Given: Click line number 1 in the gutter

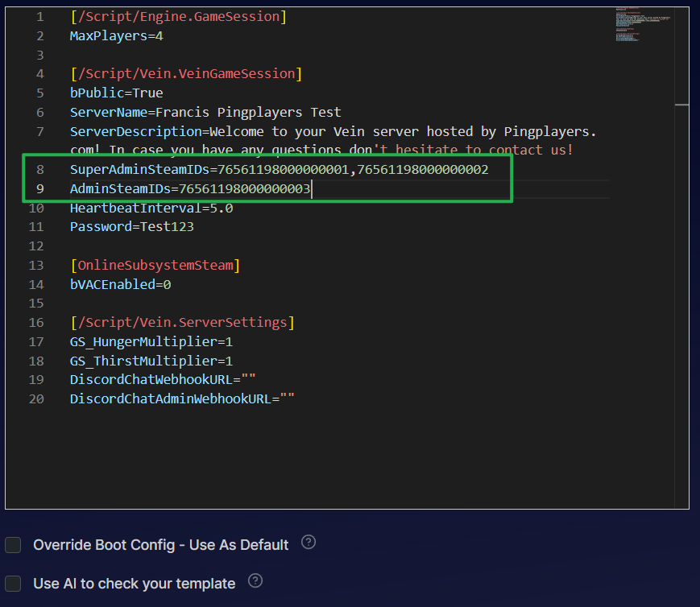Looking at the screenshot, I should coord(40,17).
